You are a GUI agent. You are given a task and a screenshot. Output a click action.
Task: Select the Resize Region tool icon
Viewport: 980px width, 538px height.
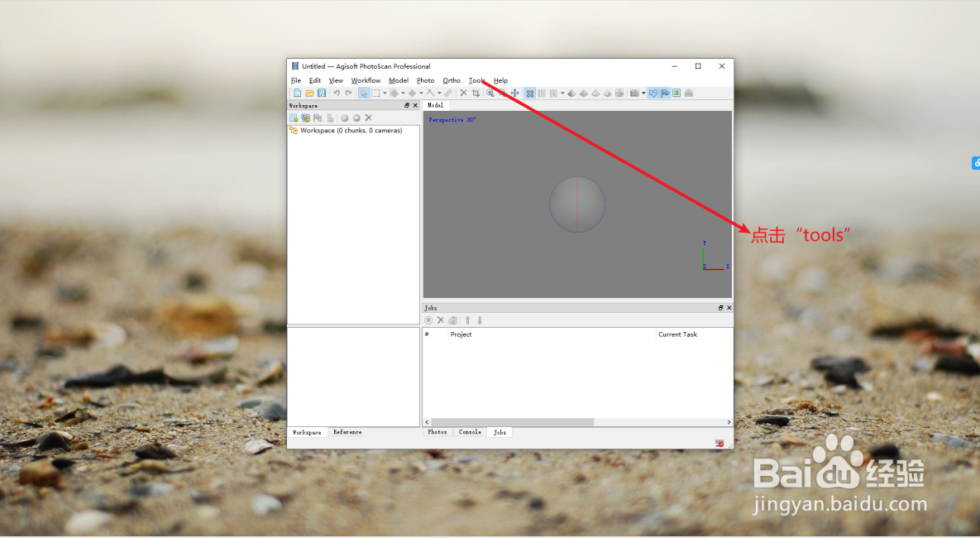click(394, 93)
